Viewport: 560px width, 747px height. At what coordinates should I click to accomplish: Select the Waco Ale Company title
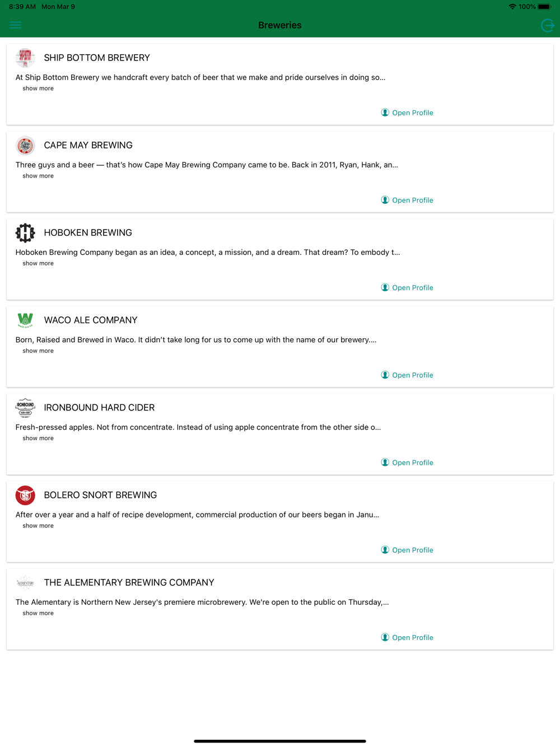coord(91,320)
